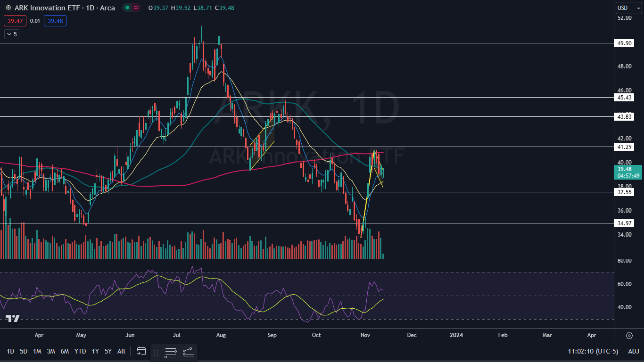Click the 52.00 price scale label
This screenshot has height=362, width=644.
tap(625, 18)
